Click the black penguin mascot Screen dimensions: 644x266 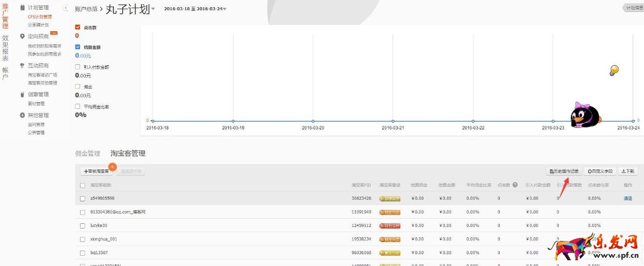coord(585,114)
